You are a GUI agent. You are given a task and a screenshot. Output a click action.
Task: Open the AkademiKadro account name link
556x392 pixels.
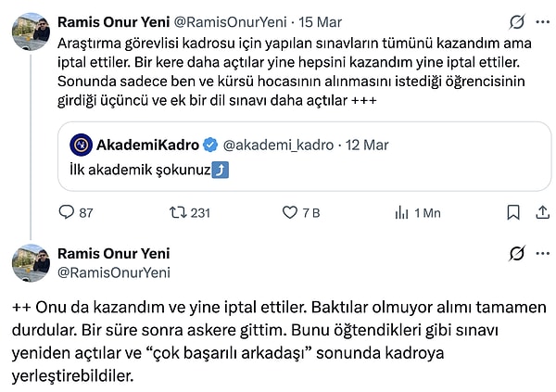coord(149,144)
